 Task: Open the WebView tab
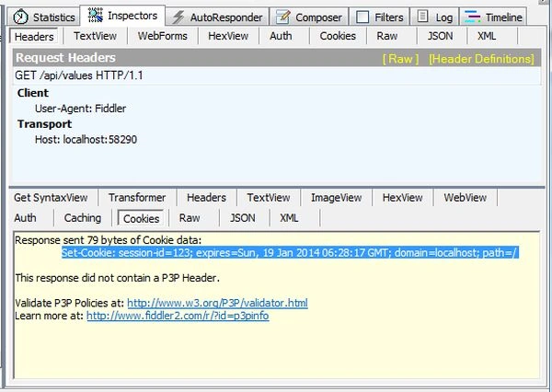(465, 198)
